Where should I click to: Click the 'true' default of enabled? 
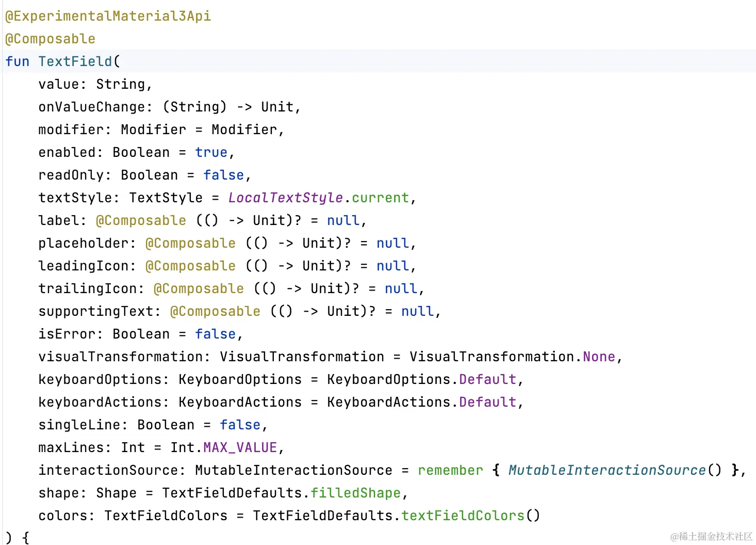211,152
